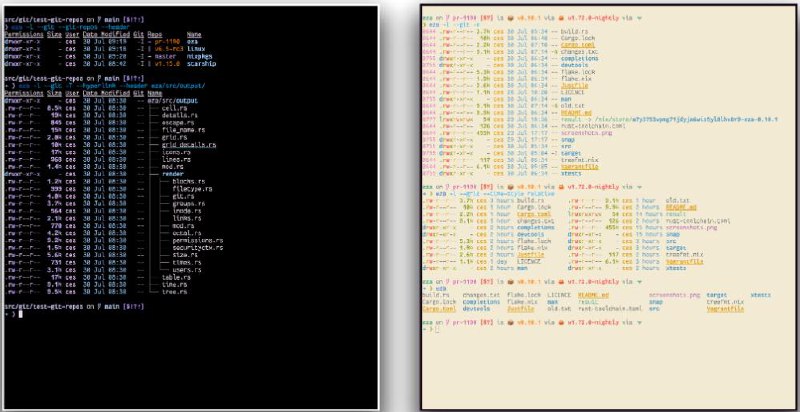
Task: Click inode.rs under the render directory
Action: (187, 211)
